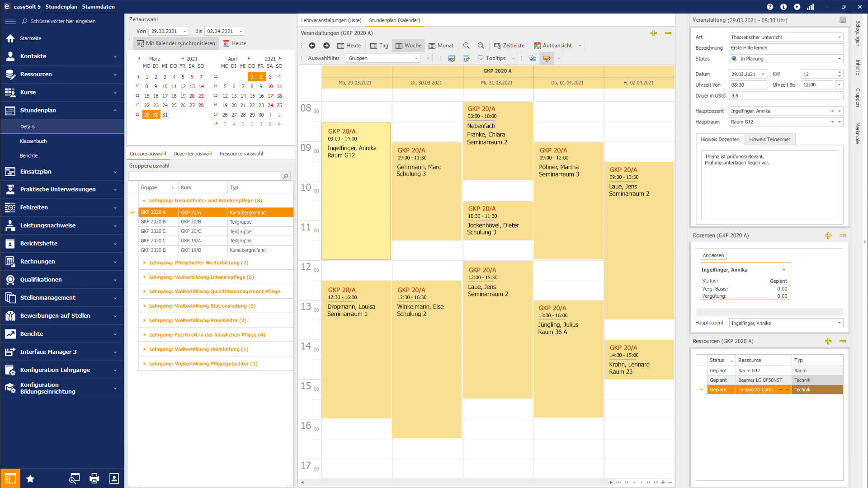Screen dimensions: 868x488
Task: Open the Hinweis Teilnehmer tab
Action: (x=769, y=139)
